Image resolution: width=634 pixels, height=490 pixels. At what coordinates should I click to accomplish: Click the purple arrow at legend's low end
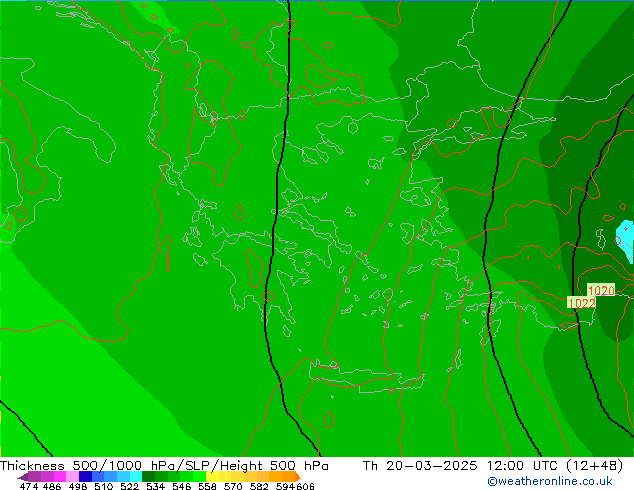[x=23, y=477]
